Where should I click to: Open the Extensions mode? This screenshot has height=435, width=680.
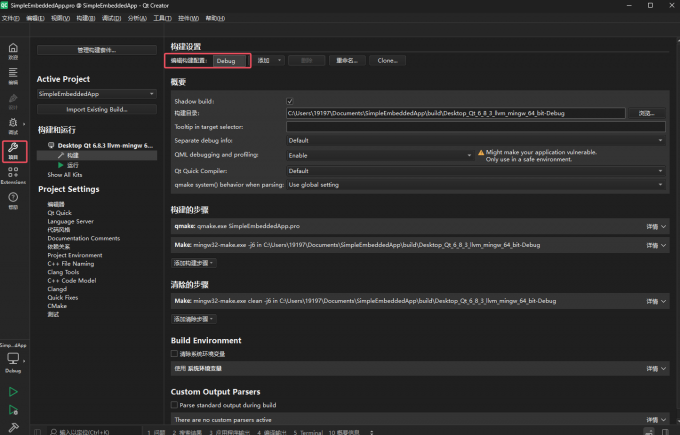click(x=13, y=178)
